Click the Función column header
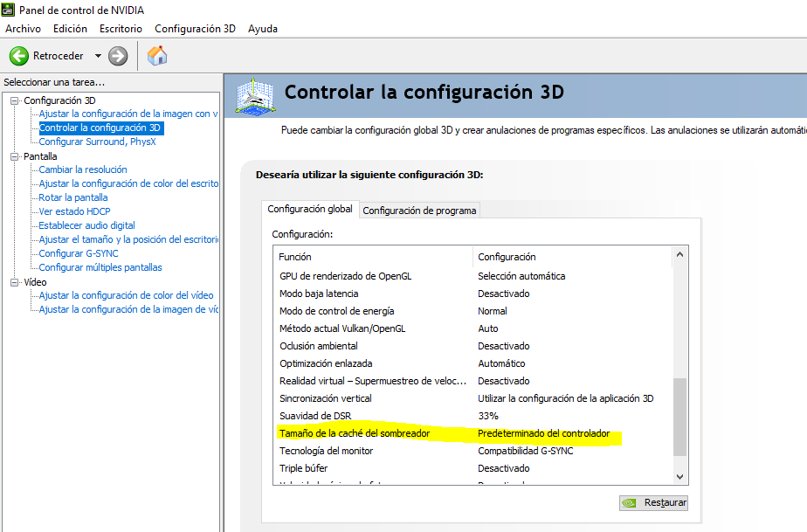The image size is (807, 532). (373, 257)
